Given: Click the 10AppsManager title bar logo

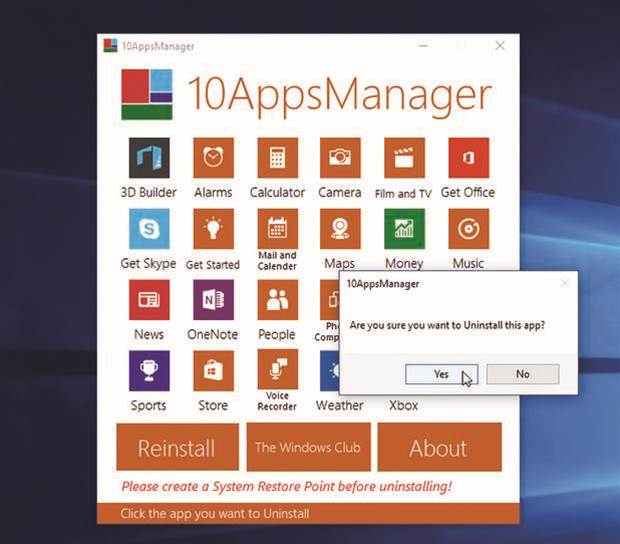Looking at the screenshot, I should pyautogui.click(x=110, y=45).
